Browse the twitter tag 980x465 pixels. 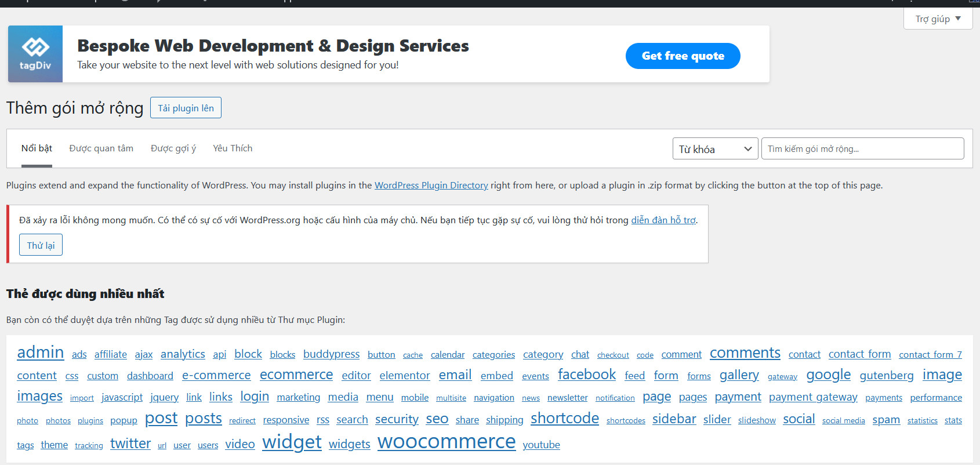[x=130, y=444]
